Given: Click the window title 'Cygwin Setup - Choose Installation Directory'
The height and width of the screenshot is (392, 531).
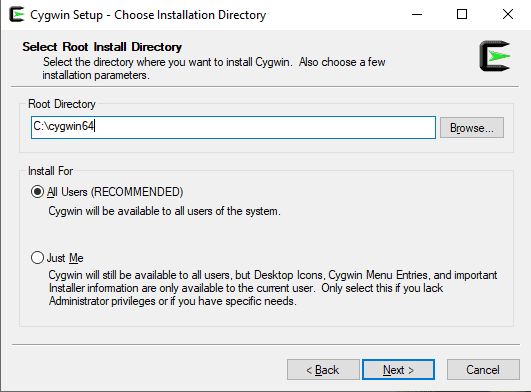Looking at the screenshot, I should tap(148, 15).
